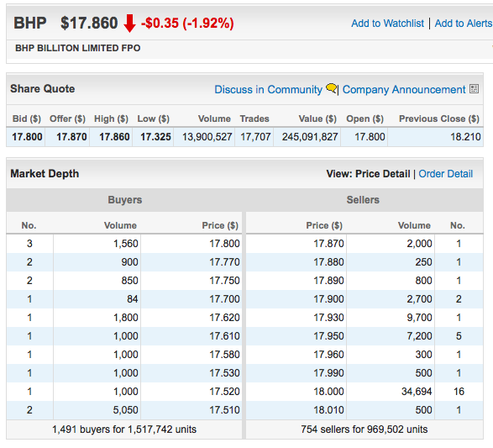This screenshot has width=493, height=448.
Task: Click seller order count 16
Action: pyautogui.click(x=459, y=392)
